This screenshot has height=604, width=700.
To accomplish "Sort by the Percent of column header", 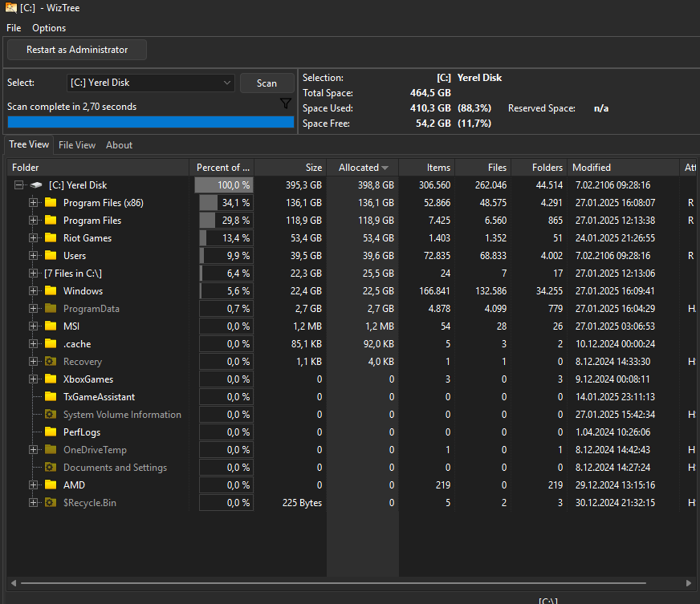I will pos(222,168).
